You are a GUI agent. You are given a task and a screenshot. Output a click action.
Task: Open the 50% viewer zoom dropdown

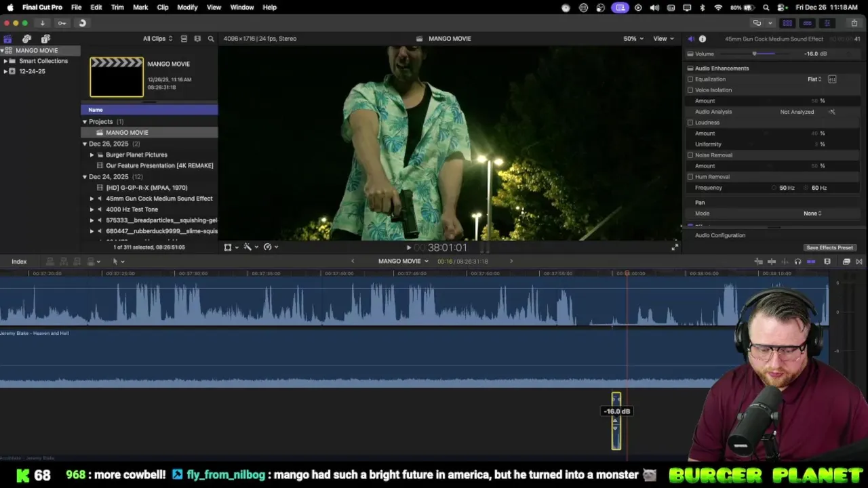(x=633, y=39)
